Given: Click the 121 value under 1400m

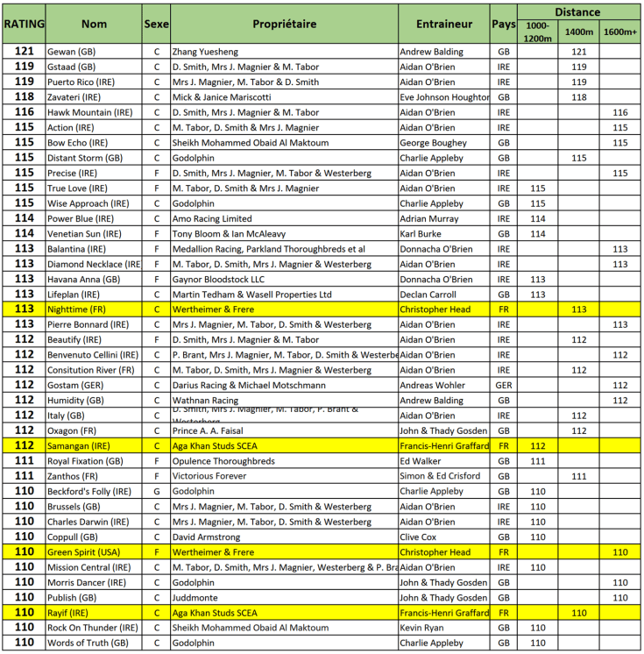Looking at the screenshot, I should [x=579, y=52].
